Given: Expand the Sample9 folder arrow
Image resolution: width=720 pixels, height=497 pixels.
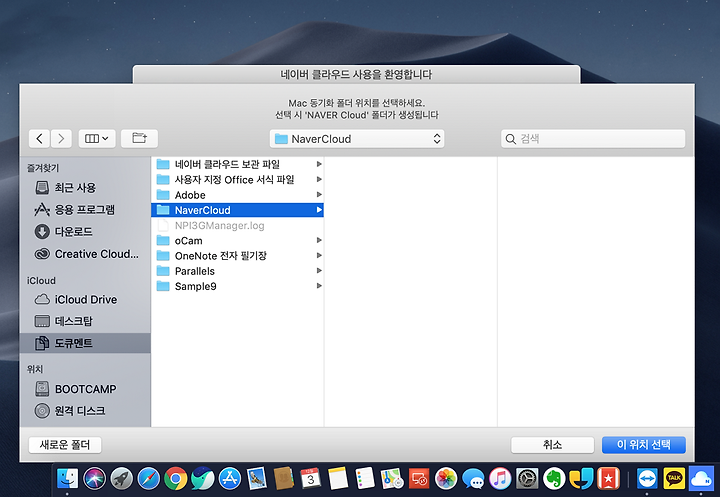Looking at the screenshot, I should tap(319, 286).
